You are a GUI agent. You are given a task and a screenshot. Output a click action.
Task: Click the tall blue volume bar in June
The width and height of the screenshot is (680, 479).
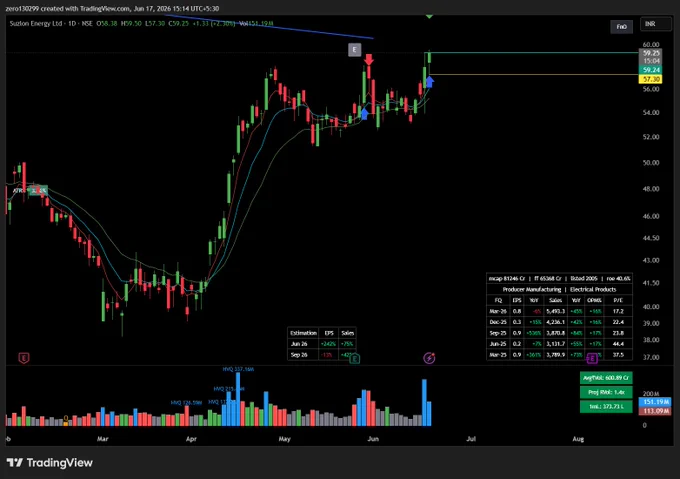click(424, 403)
